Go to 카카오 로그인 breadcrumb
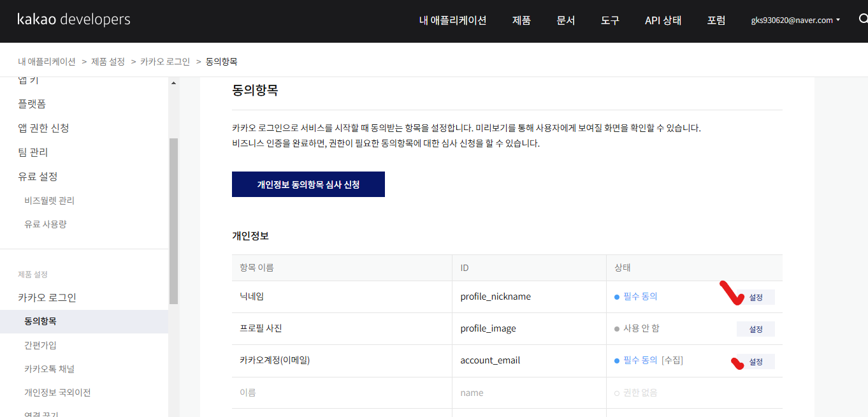868x417 pixels. [x=165, y=62]
